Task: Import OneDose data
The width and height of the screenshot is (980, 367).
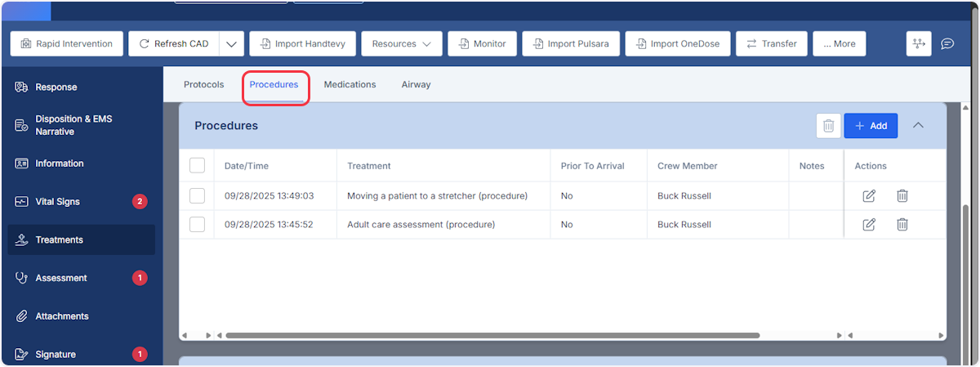Action: [x=678, y=44]
